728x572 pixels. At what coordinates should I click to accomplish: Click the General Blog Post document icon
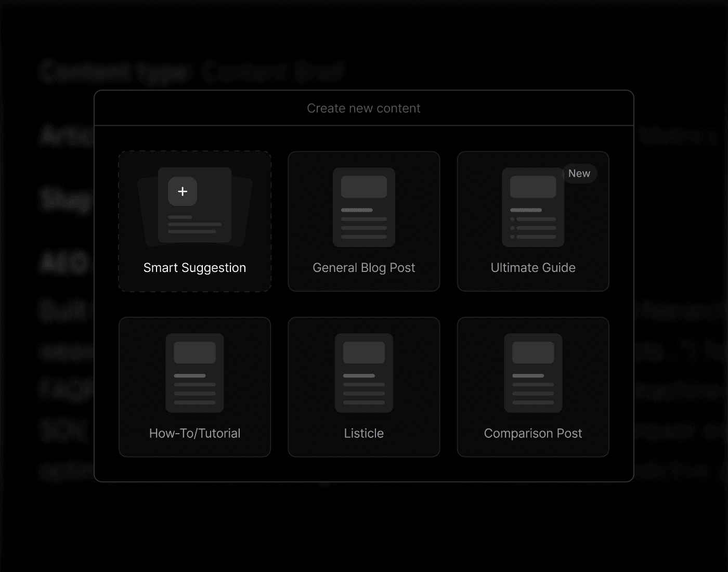pos(363,206)
